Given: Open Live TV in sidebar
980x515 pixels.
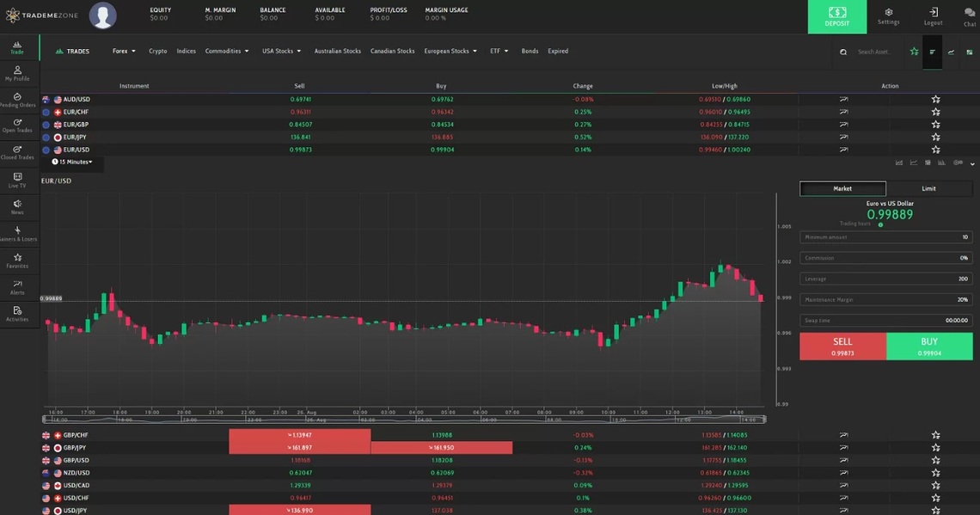Looking at the screenshot, I should 17,181.
